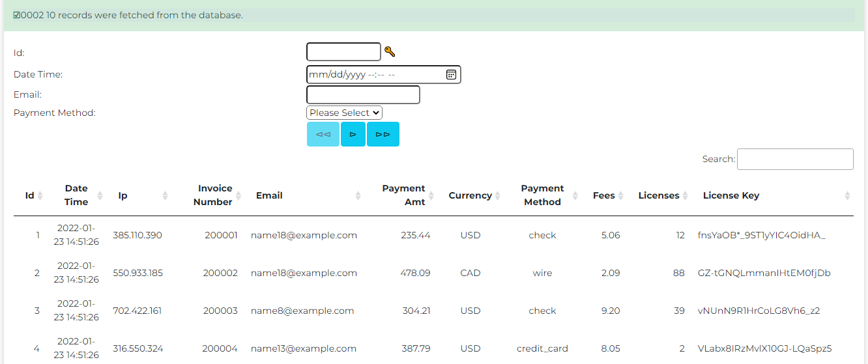Sort by Ip column sort arrows
Viewport: 868px width, 364px height.
(165, 196)
